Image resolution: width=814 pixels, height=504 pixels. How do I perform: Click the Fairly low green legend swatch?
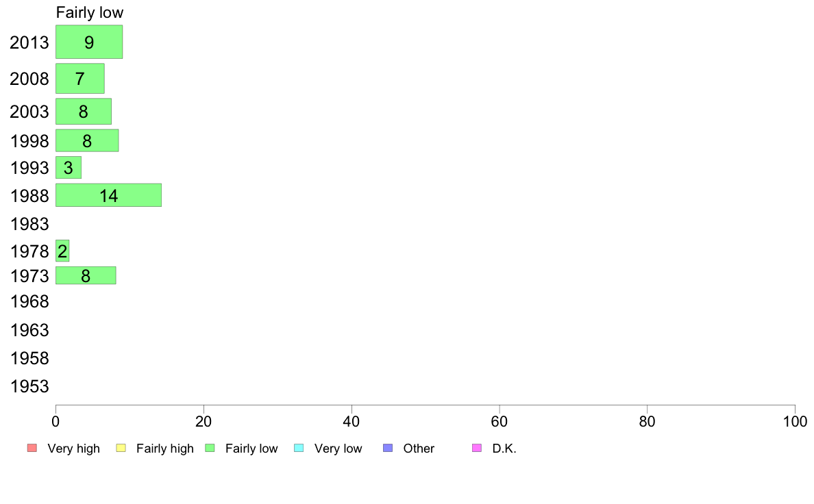click(x=210, y=448)
